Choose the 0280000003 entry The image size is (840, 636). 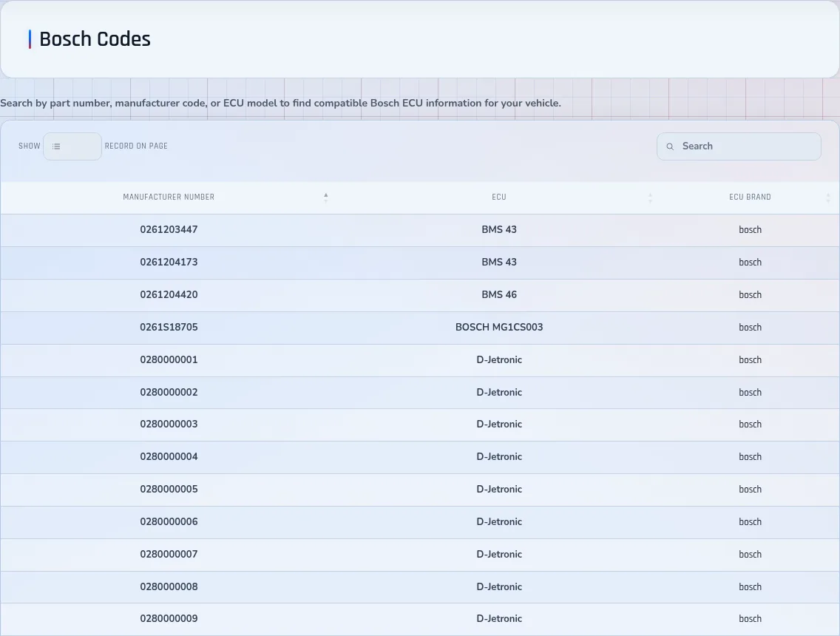(x=169, y=424)
